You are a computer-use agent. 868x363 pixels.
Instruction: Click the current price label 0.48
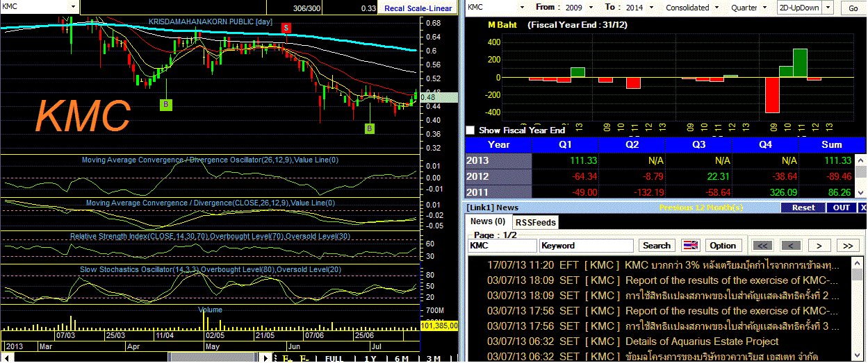click(438, 98)
